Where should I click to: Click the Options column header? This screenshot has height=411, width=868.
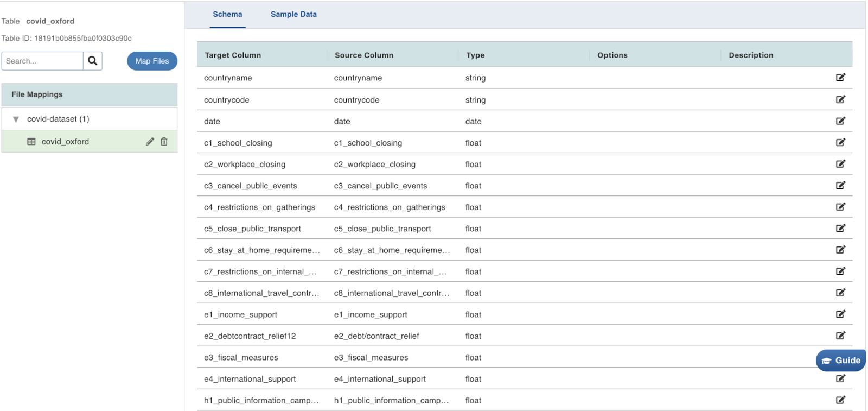point(612,55)
